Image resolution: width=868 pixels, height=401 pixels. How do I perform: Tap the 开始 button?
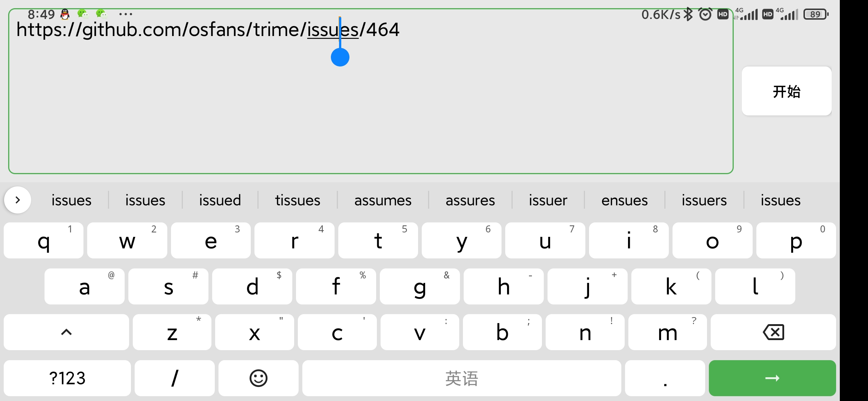[786, 91]
